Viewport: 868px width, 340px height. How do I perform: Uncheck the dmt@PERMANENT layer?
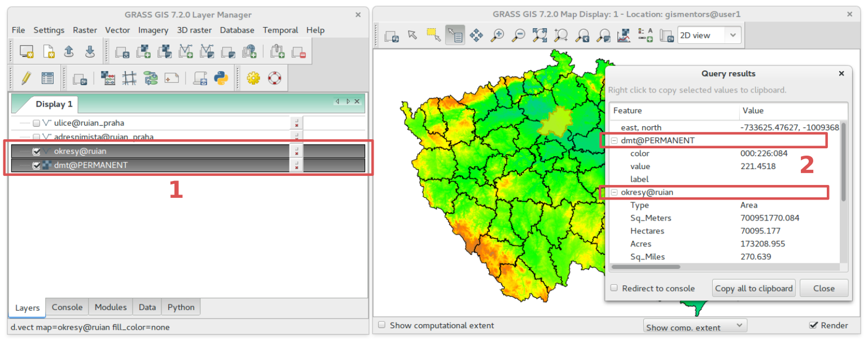coord(37,165)
